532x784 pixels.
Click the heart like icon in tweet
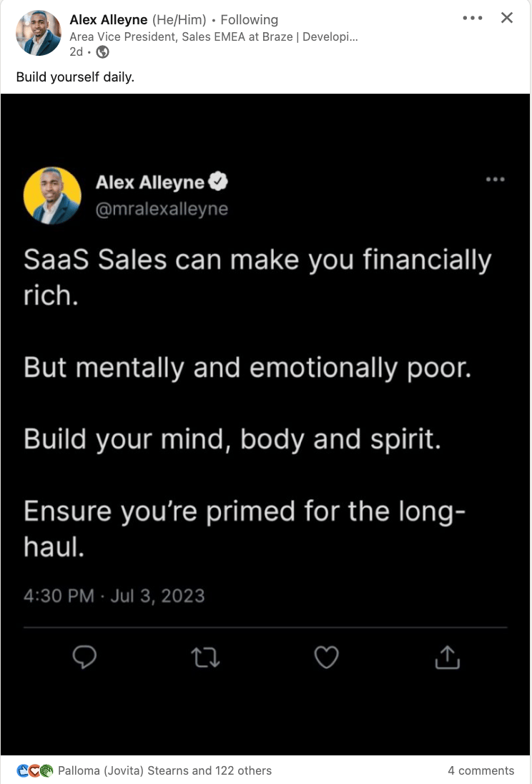[327, 657]
